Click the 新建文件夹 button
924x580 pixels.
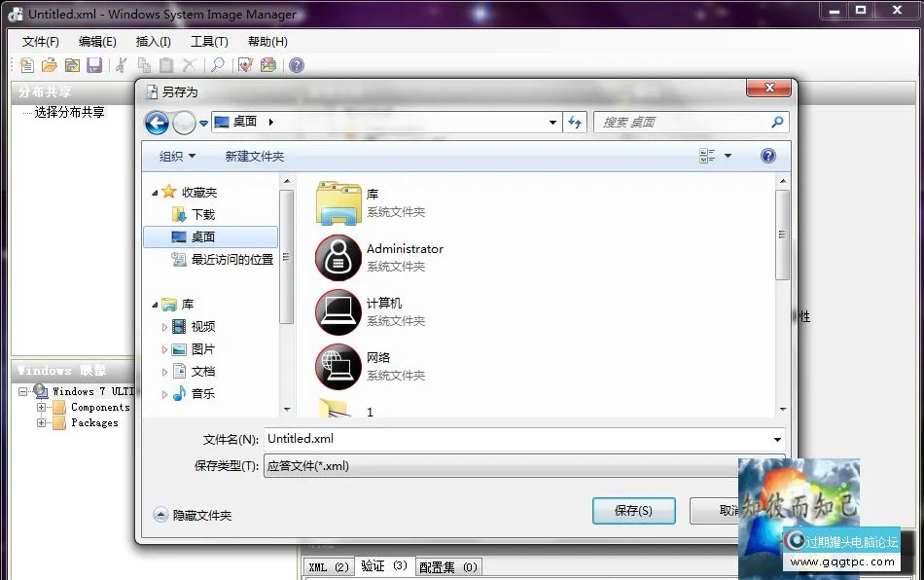tap(253, 156)
